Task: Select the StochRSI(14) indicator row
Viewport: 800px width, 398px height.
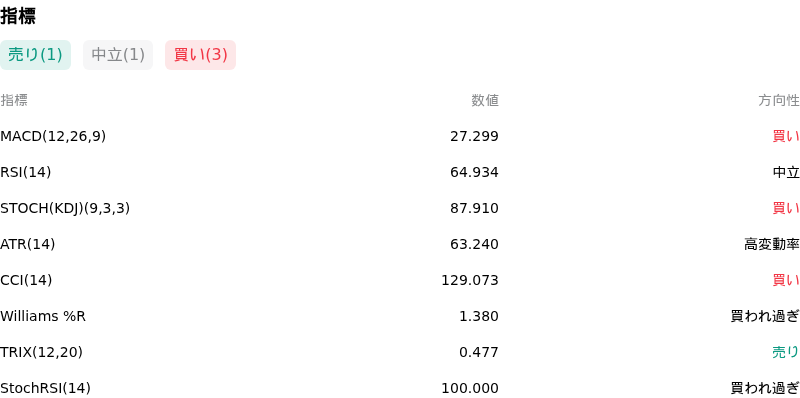Action: pyautogui.click(x=400, y=388)
